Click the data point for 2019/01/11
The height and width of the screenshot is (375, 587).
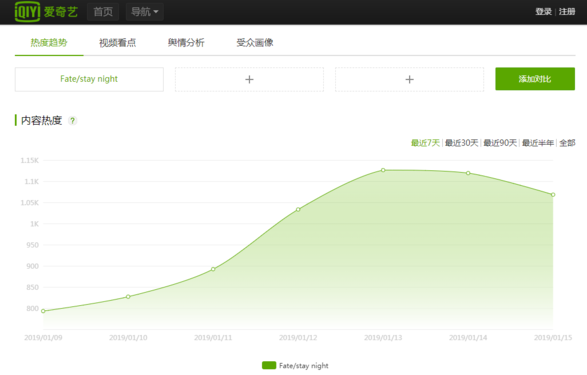pyautogui.click(x=213, y=269)
